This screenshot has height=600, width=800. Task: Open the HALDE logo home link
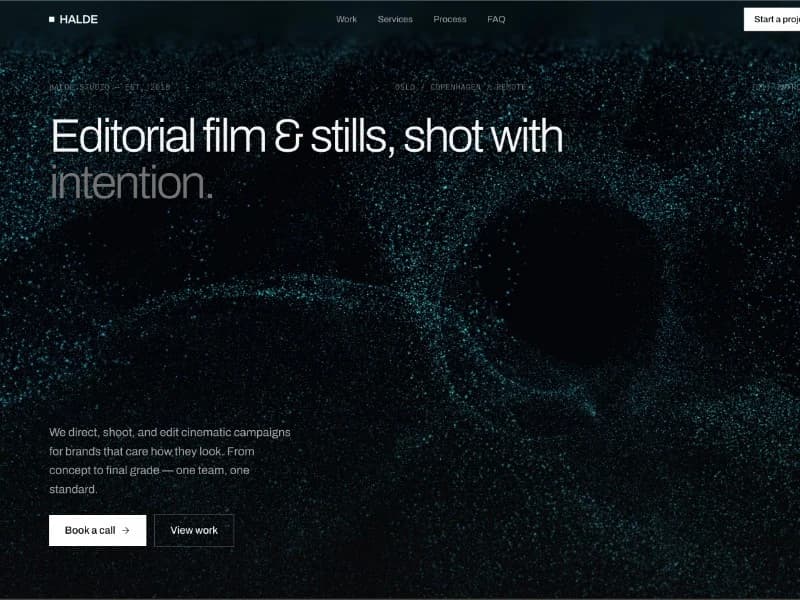point(73,19)
